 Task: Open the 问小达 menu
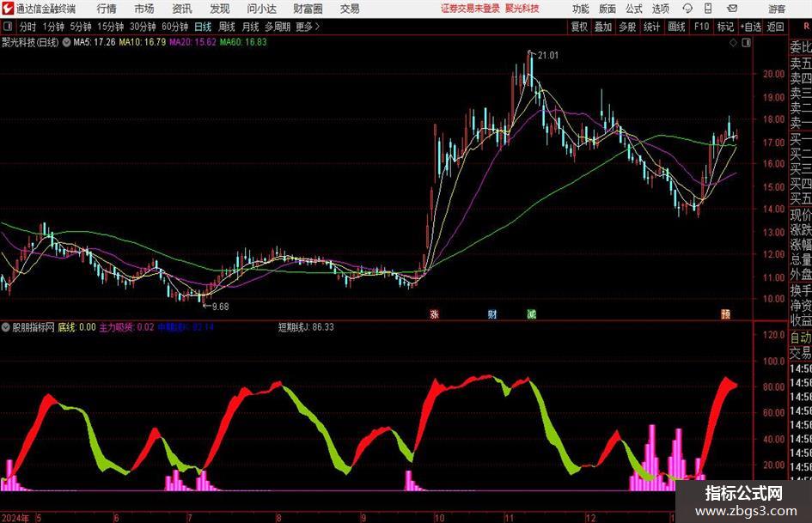(x=261, y=9)
